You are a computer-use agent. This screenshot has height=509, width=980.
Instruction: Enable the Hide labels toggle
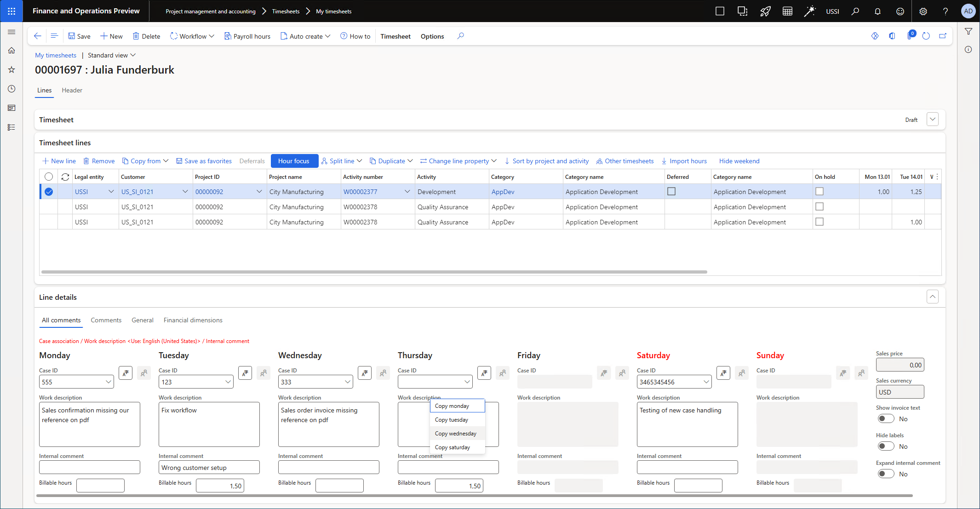coord(886,446)
